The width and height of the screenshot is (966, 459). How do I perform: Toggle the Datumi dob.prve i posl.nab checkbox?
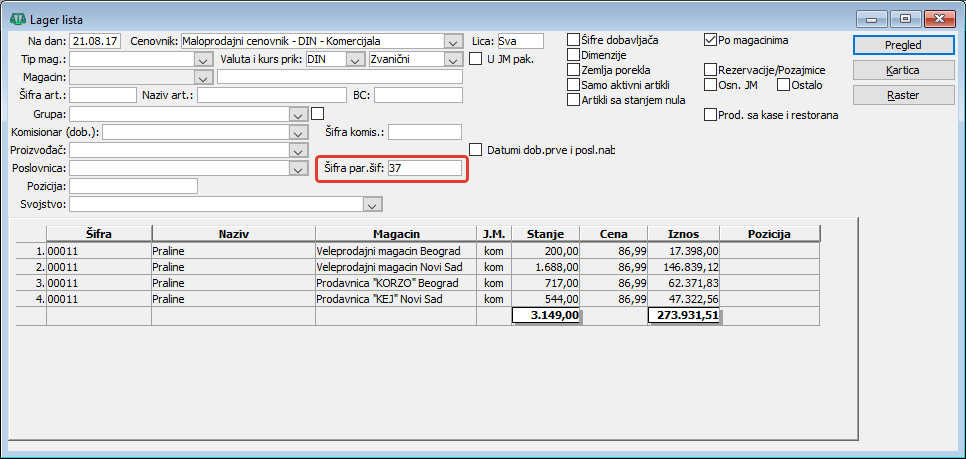476,150
